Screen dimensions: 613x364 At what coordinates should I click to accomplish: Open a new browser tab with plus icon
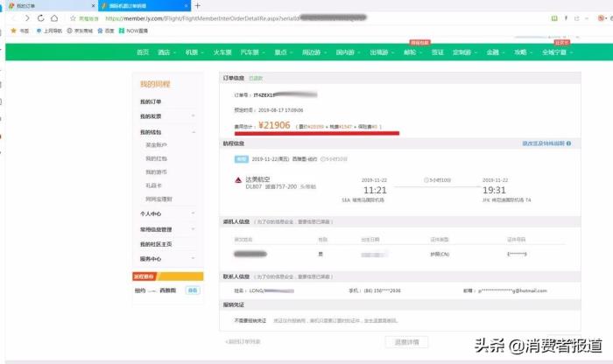coord(197,5)
